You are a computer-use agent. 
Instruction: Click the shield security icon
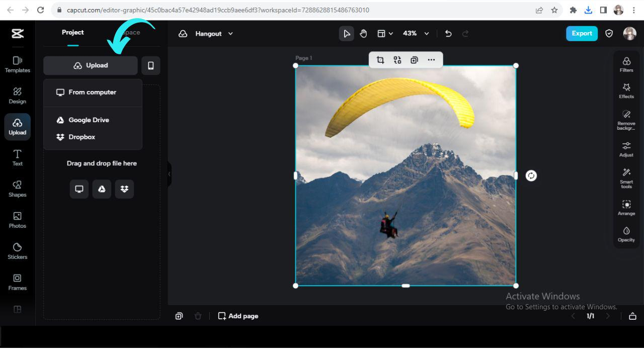click(x=609, y=34)
